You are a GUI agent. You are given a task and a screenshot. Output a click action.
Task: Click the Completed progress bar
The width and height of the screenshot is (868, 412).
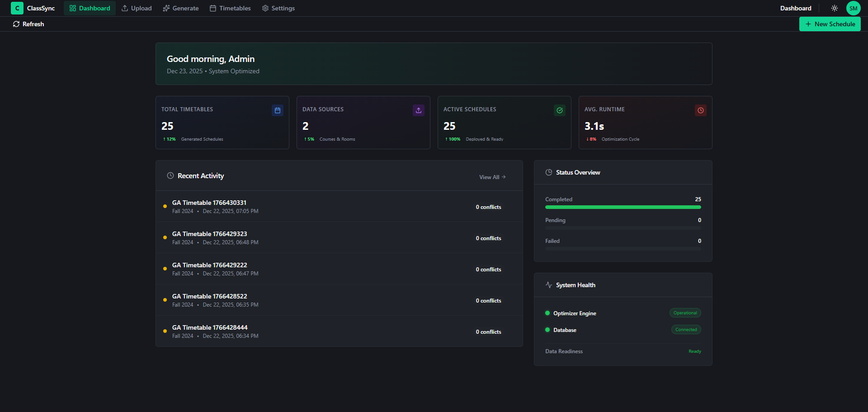click(623, 207)
